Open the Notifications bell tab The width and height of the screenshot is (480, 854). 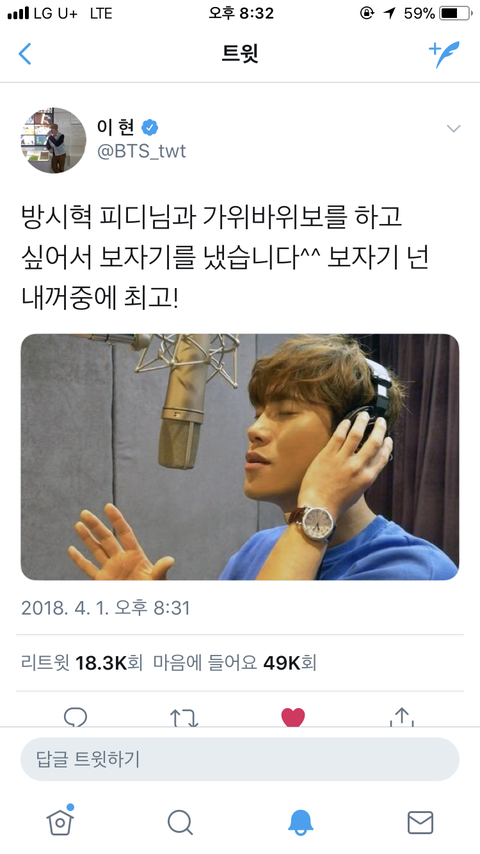pyautogui.click(x=300, y=822)
